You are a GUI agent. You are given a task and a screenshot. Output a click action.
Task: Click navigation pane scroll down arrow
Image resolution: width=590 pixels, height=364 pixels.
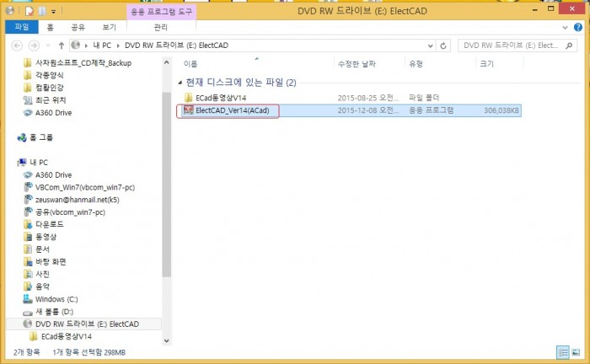[x=166, y=340]
